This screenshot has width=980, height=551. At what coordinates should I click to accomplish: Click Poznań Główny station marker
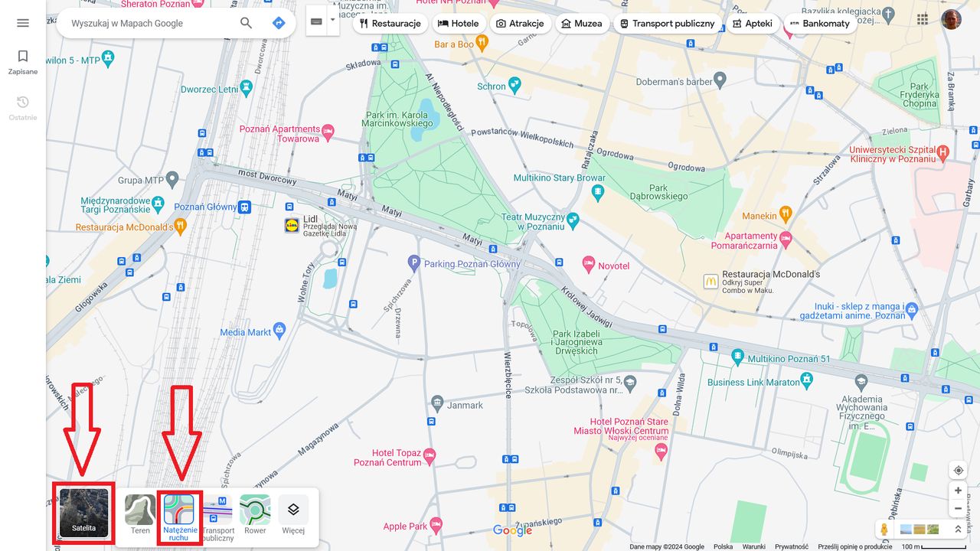tap(244, 207)
